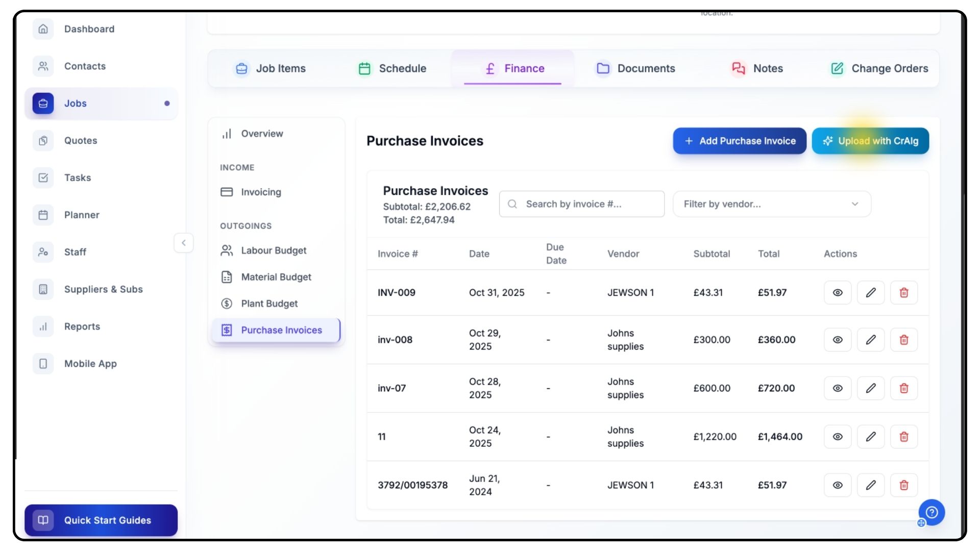Open Suppliers & Subs from sidebar icon
Viewport: 980px width, 551px height.
coord(43,289)
